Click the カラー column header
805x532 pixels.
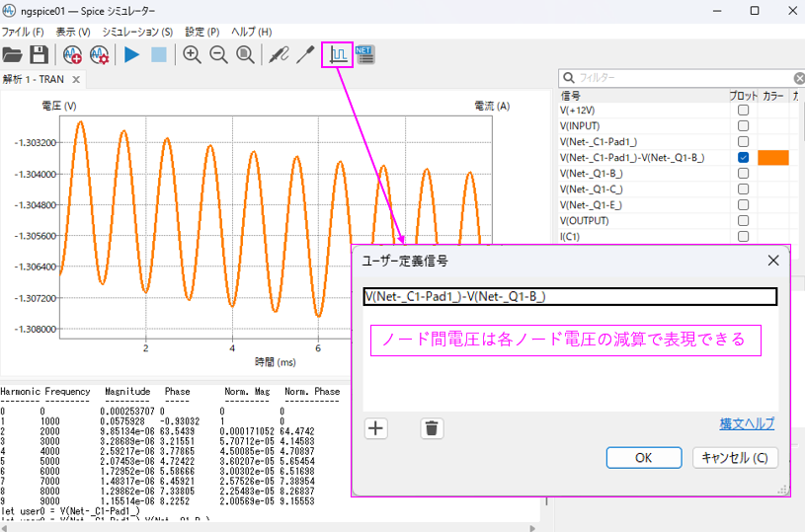tap(773, 96)
